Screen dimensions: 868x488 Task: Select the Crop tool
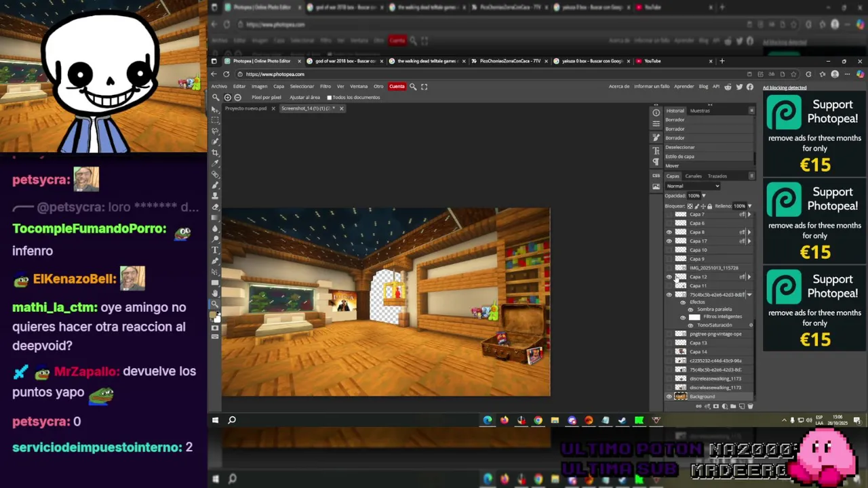pos(215,152)
